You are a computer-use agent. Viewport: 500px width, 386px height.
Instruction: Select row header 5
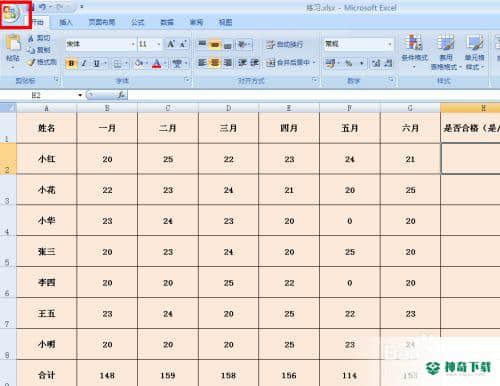click(8, 251)
